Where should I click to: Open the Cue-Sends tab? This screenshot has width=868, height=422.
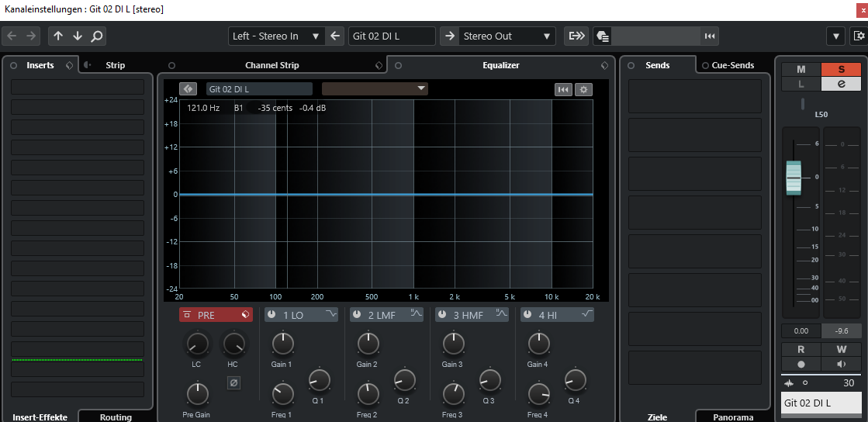[732, 65]
